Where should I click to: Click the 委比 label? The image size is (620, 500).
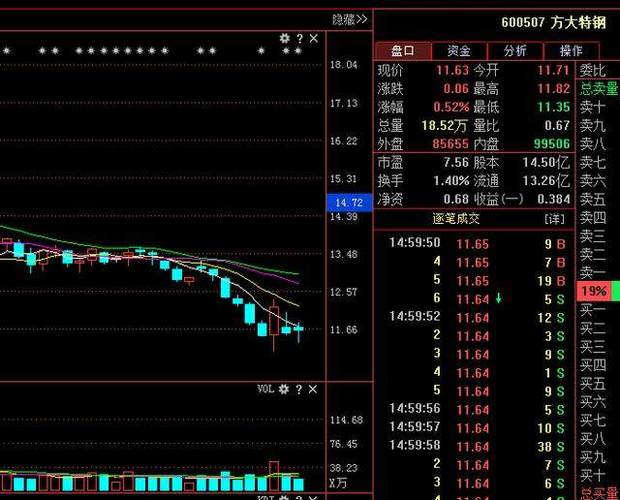pos(593,71)
